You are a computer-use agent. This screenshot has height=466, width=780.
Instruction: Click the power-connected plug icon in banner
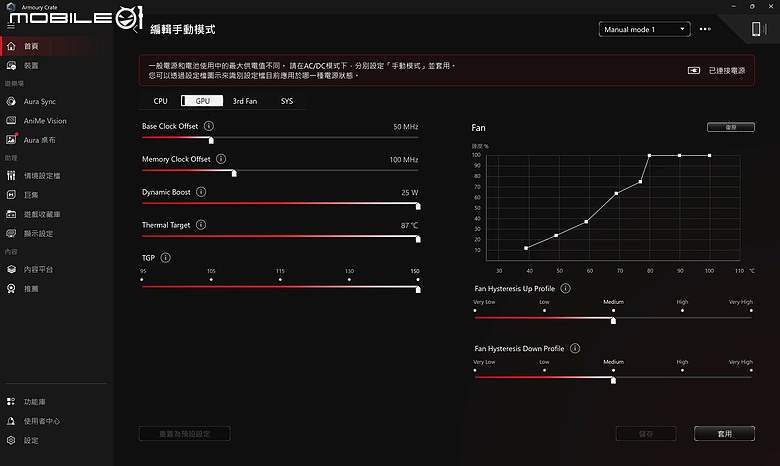coord(693,71)
